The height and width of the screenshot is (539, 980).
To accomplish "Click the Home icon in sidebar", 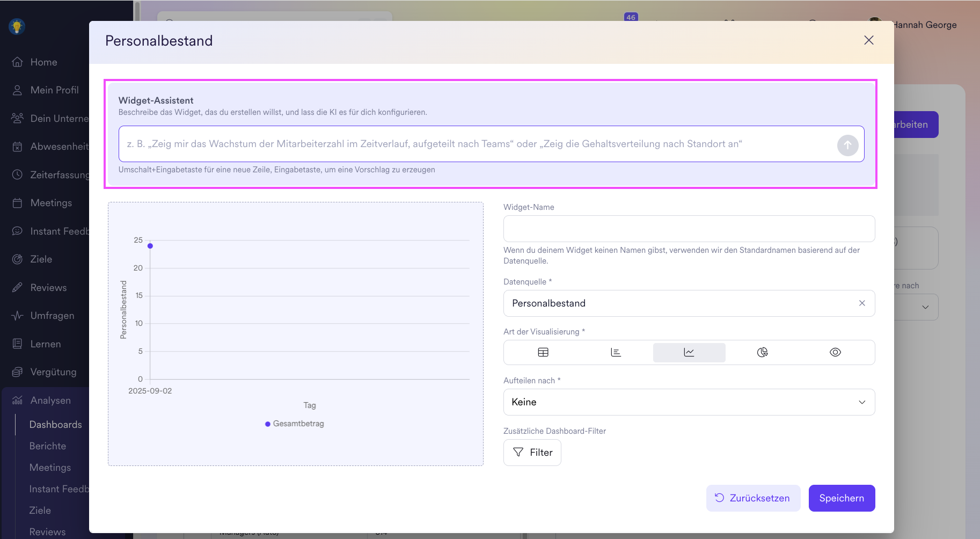I will click(x=18, y=62).
